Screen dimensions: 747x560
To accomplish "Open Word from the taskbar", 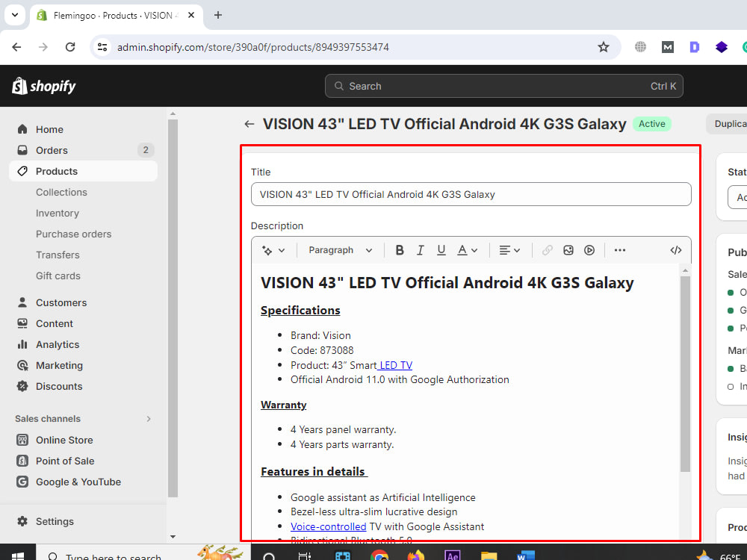I will click(x=525, y=556).
